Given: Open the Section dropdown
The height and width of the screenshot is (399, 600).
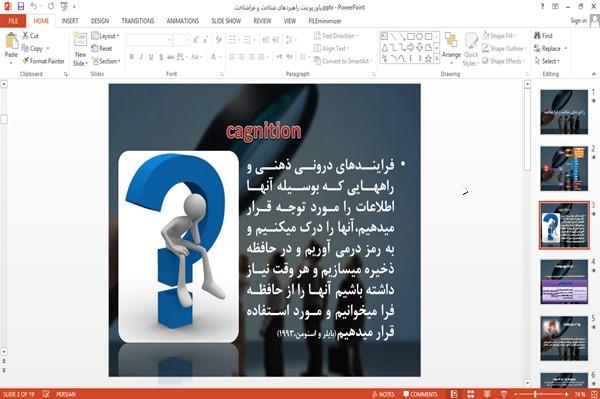Looking at the screenshot, I should 106,61.
